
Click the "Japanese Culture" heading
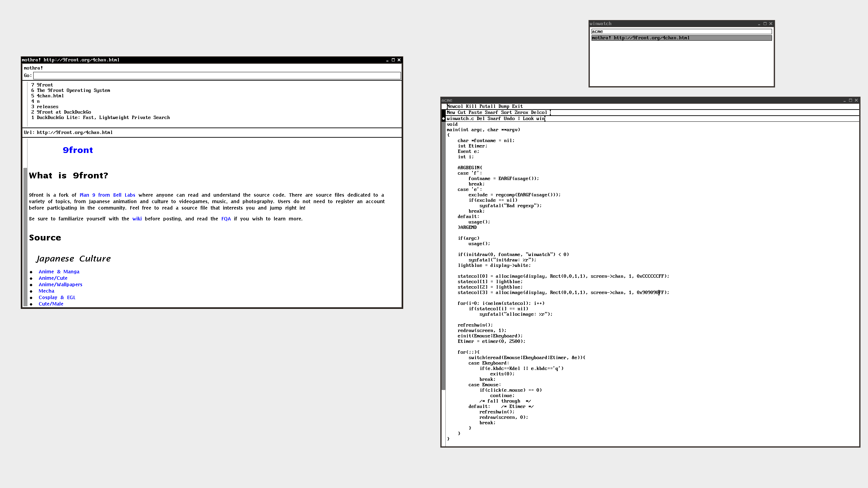[x=73, y=259]
